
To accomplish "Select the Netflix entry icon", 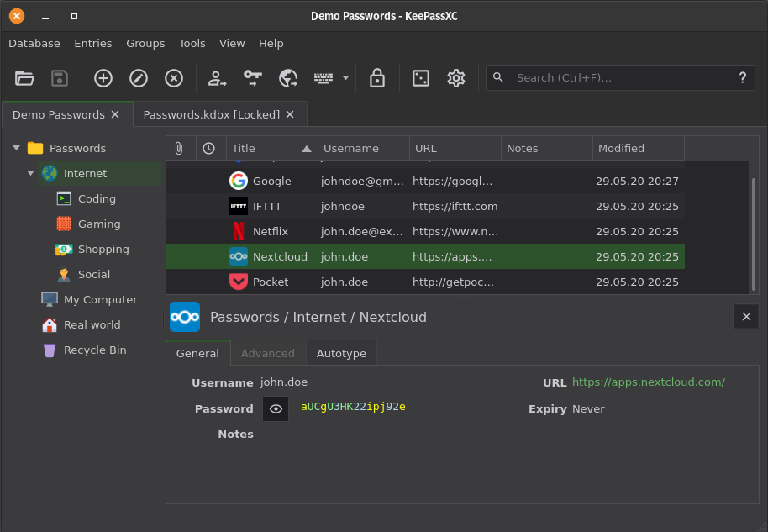I will [239, 231].
